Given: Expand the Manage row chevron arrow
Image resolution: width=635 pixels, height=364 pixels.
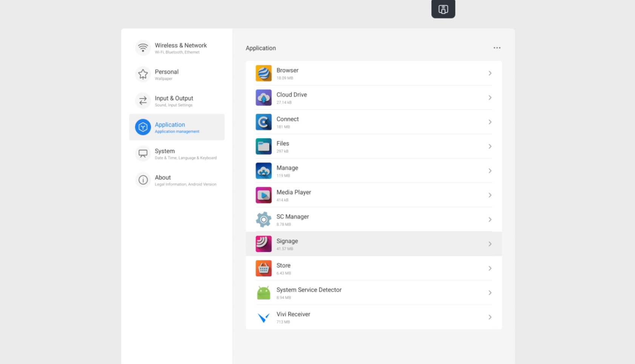Looking at the screenshot, I should click(x=490, y=171).
